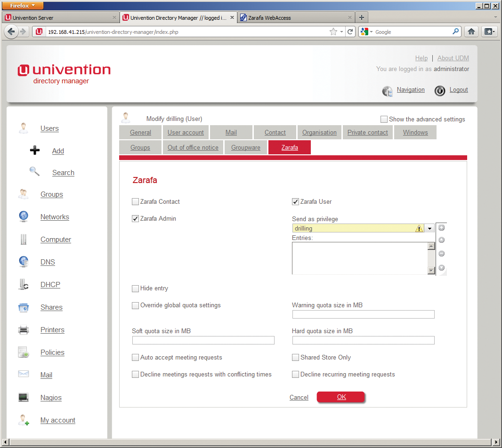The image size is (502, 448).
Task: Open the Shares folder icon
Action: click(x=23, y=307)
